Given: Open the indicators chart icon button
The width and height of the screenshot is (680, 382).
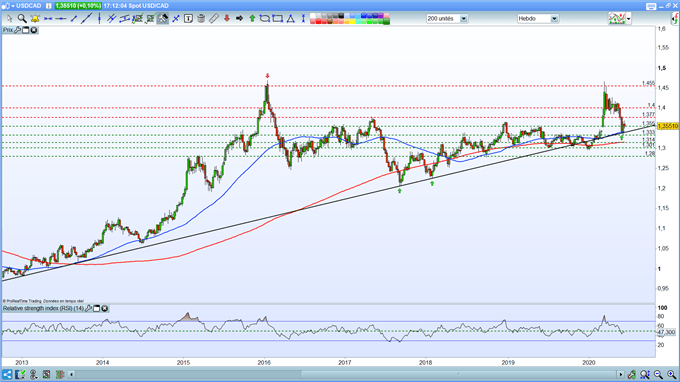Looking at the screenshot, I should pyautogui.click(x=617, y=19).
